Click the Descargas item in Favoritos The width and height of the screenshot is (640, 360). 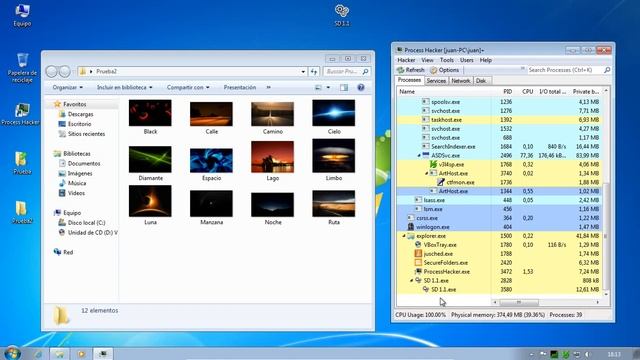[80, 114]
